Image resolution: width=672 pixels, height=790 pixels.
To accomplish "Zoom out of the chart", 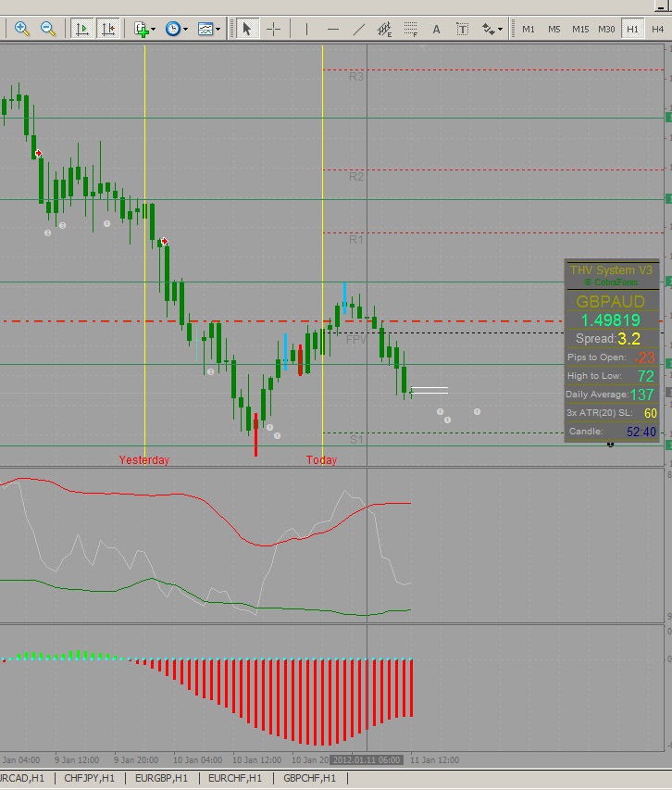I will [x=48, y=29].
